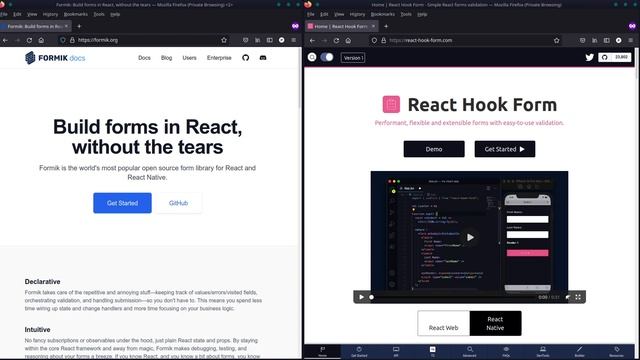Open Library icon in React Hook Form window
Image resolution: width=640 pixels, height=360 pixels.
click(595, 40)
